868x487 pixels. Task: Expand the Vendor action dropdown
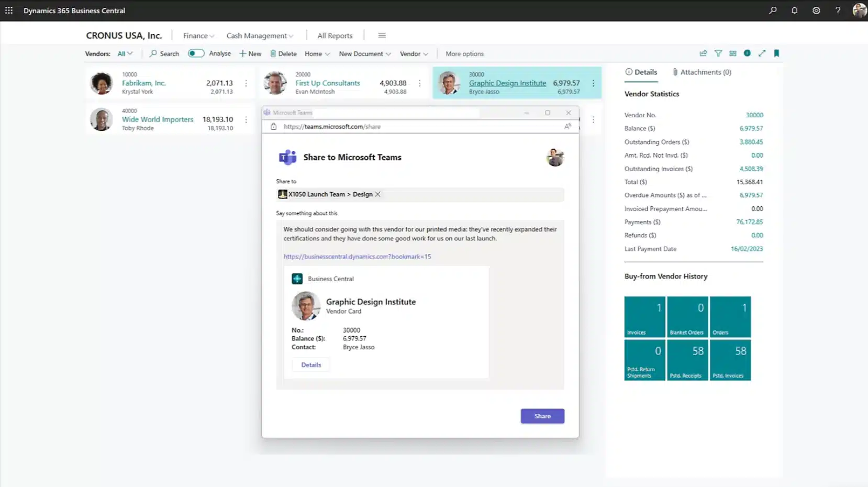pos(414,53)
